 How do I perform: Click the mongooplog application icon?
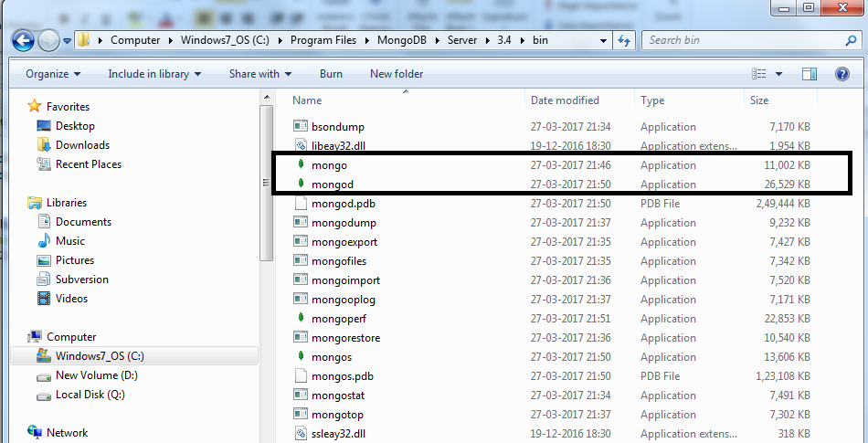pyautogui.click(x=300, y=300)
